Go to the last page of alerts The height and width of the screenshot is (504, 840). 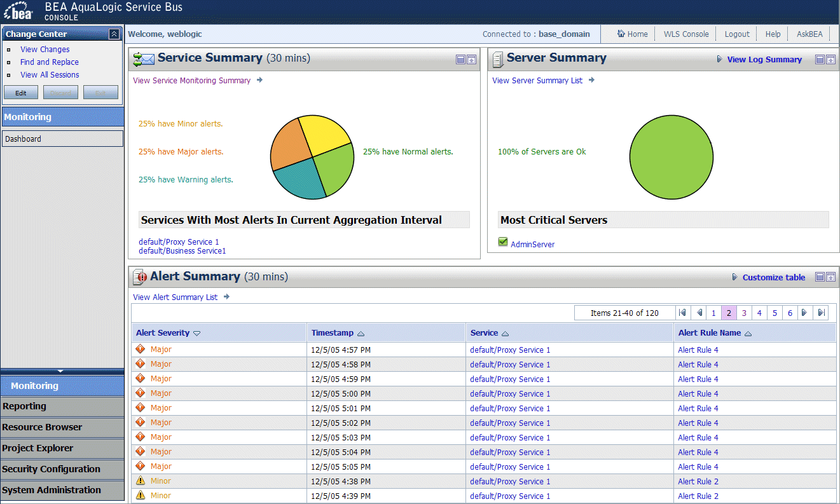822,313
